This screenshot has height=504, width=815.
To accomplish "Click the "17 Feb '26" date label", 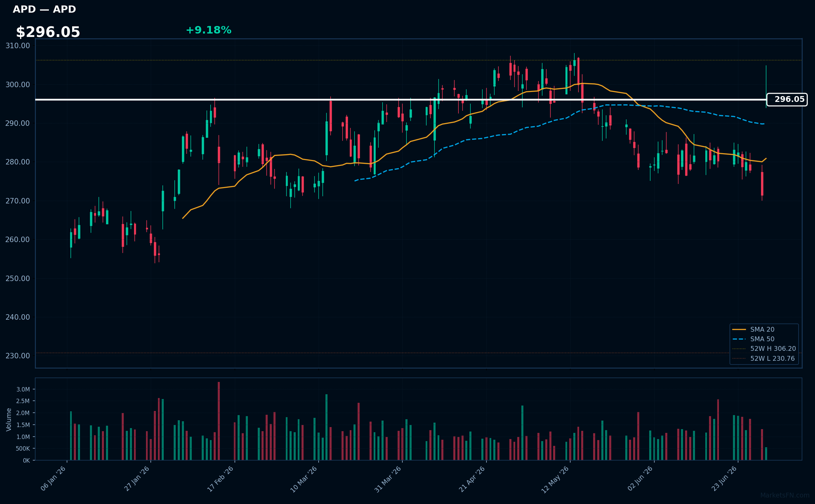I will [x=221, y=478].
